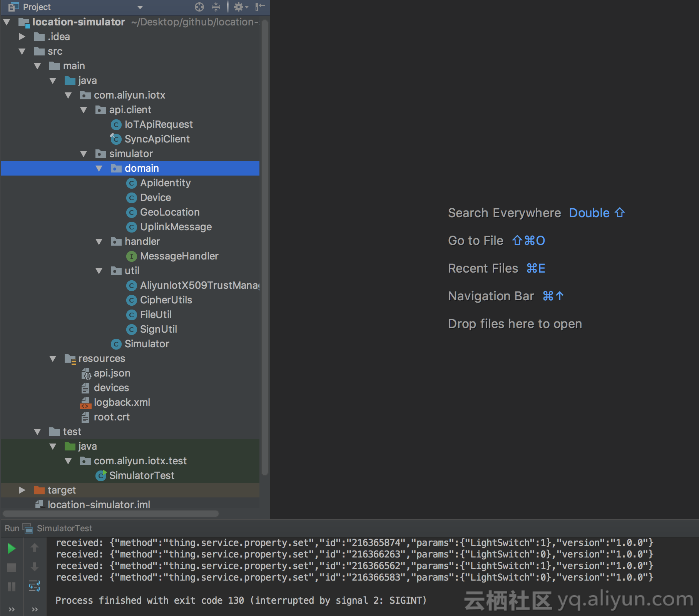Click the location-simulator project module icon
699x616 pixels.
click(x=24, y=23)
